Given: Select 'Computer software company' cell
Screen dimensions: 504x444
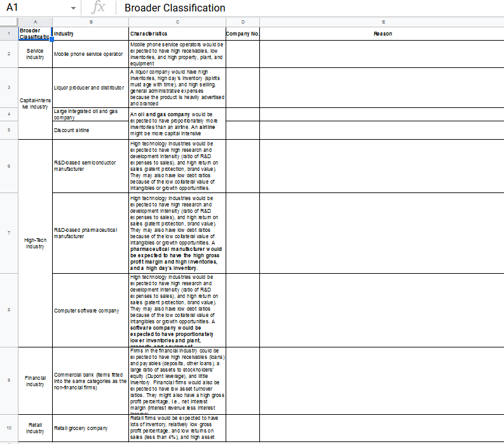Looking at the screenshot, I should point(91,311).
